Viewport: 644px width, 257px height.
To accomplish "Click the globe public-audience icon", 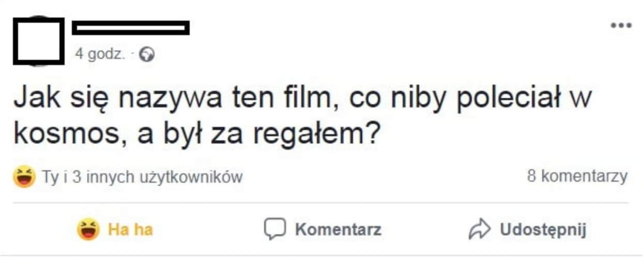I will click(x=147, y=54).
